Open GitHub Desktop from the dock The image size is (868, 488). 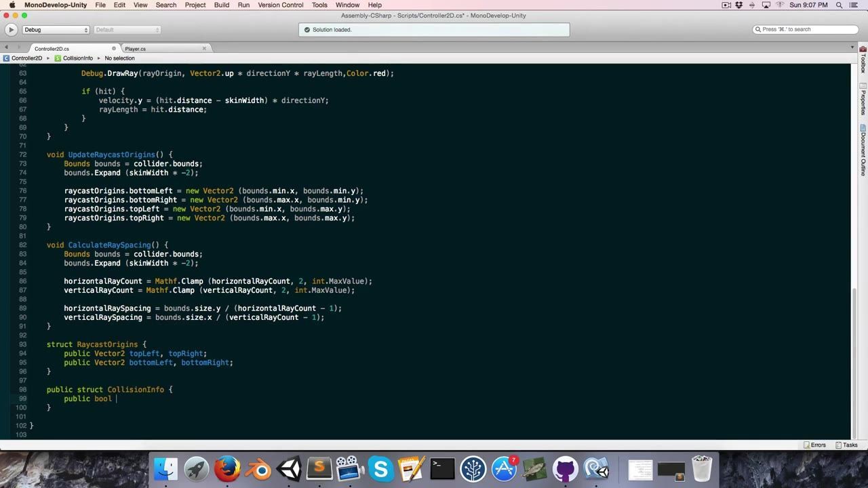[566, 469]
